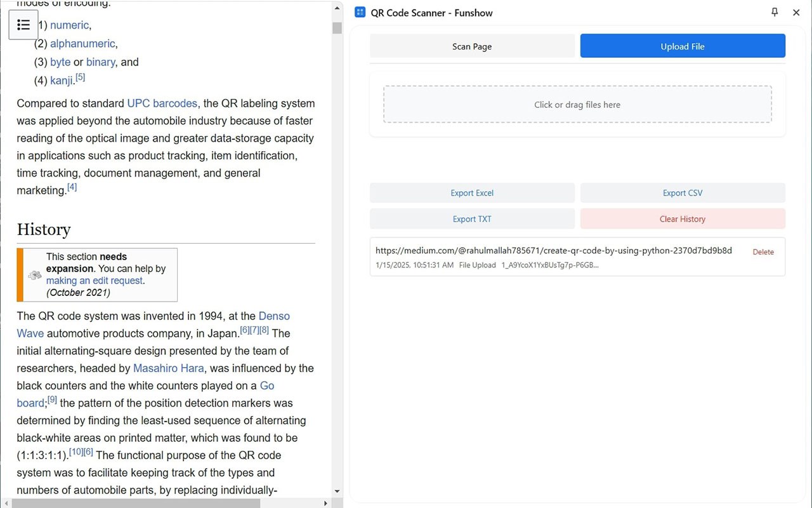Click the expansion notice image icon

[35, 275]
